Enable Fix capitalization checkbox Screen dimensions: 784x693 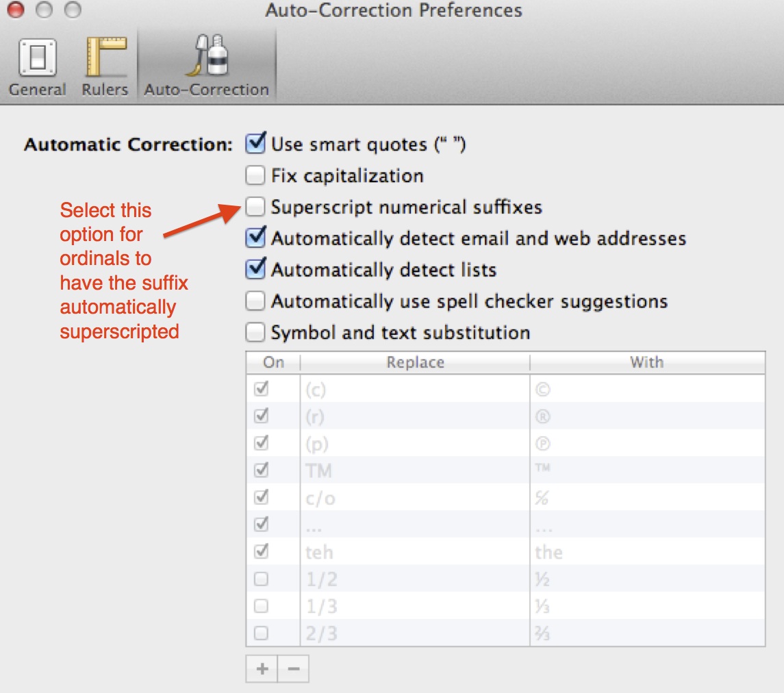click(x=255, y=176)
